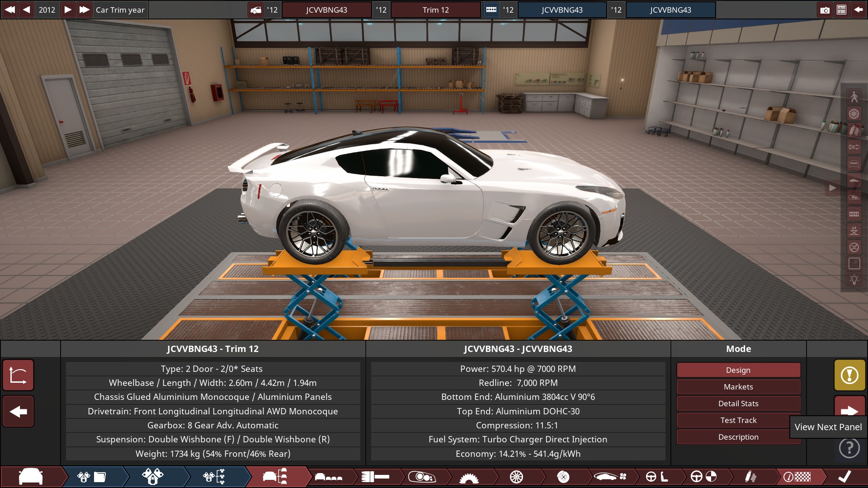This screenshot has width=868, height=488.
Task: Open Description mode
Action: 738,436
